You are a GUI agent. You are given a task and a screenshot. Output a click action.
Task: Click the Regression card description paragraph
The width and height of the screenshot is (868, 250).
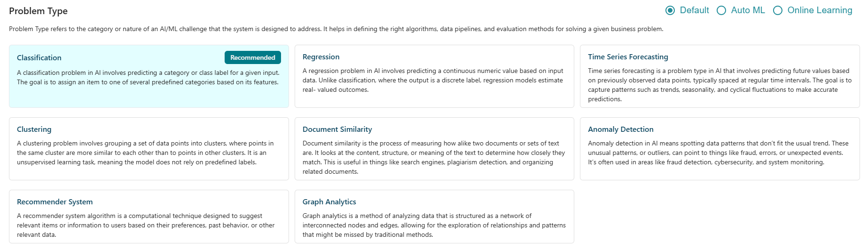click(432, 80)
